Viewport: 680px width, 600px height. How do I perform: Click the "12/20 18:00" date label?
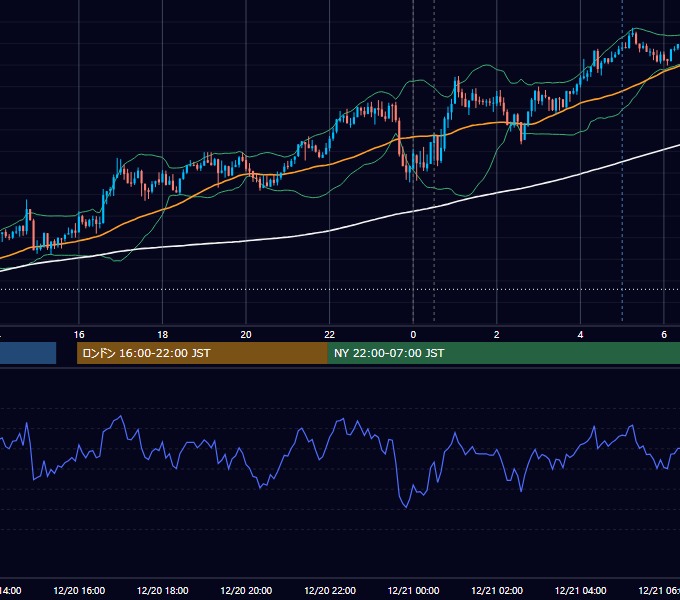[x=163, y=590]
